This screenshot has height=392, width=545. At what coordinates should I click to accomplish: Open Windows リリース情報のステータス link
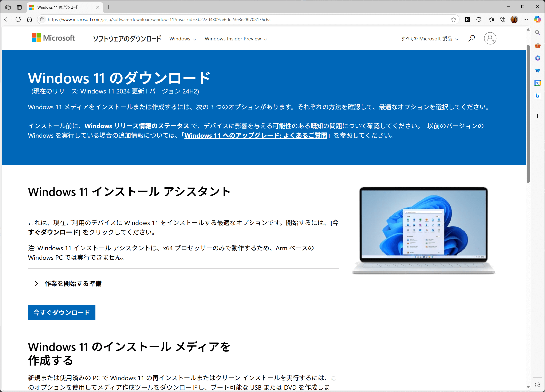click(x=137, y=126)
